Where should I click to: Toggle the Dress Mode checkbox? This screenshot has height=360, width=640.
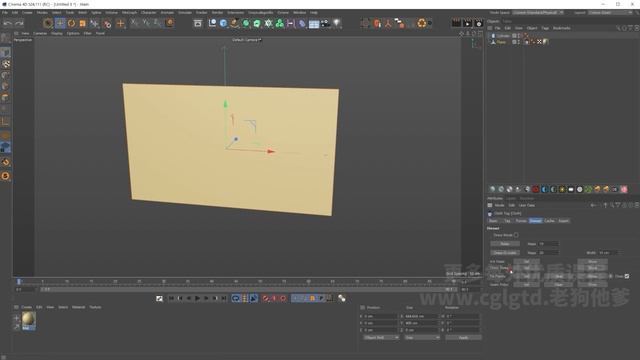pyautogui.click(x=516, y=235)
